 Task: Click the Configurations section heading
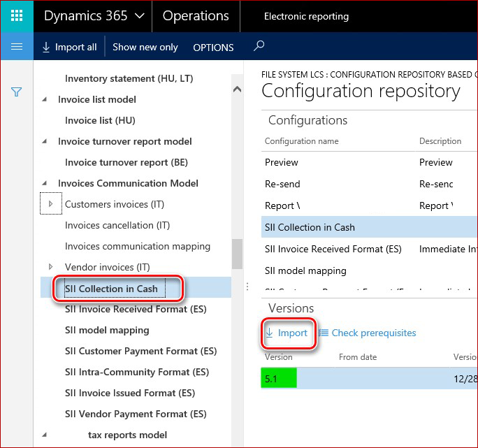coord(307,120)
